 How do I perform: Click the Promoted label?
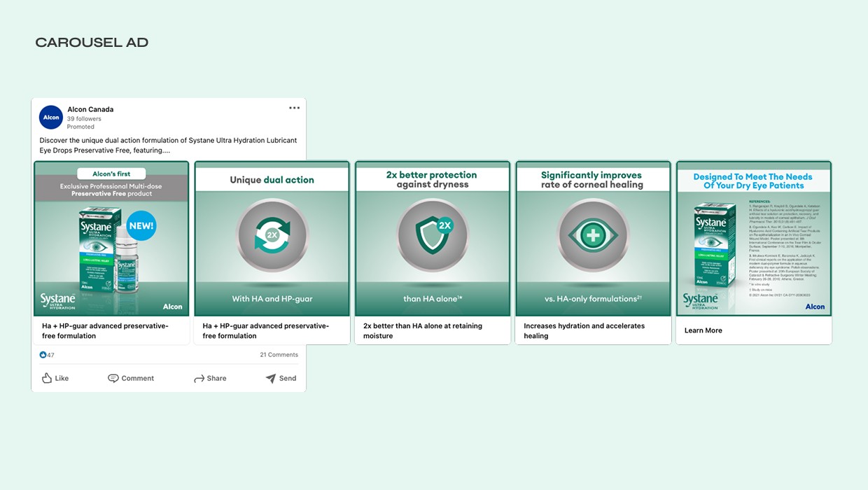tap(80, 127)
